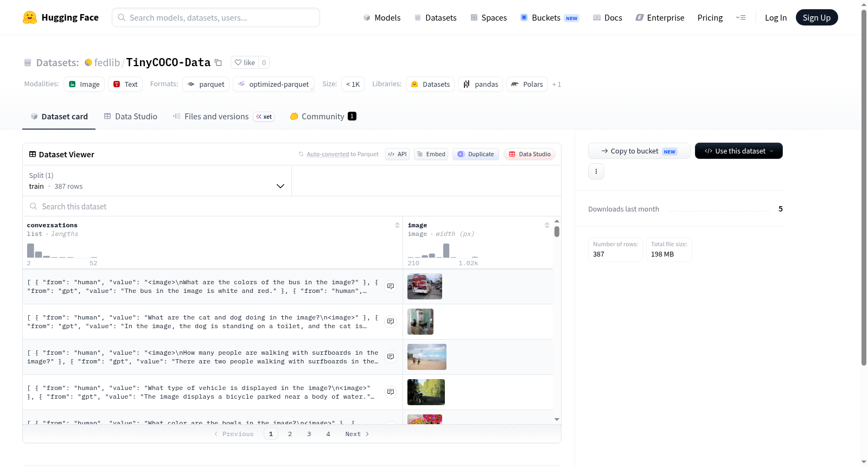Click the fedlib author avatar
868x467 pixels.
88,62
